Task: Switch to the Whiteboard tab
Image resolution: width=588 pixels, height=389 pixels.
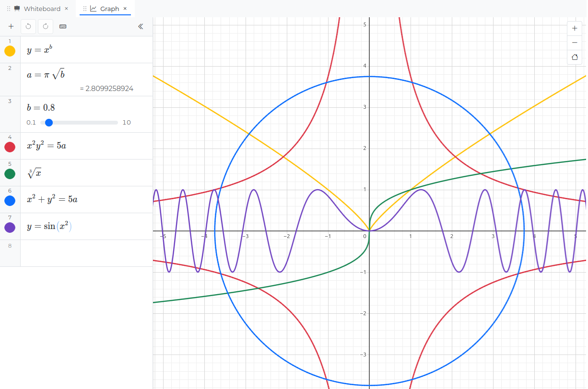Action: 42,9
